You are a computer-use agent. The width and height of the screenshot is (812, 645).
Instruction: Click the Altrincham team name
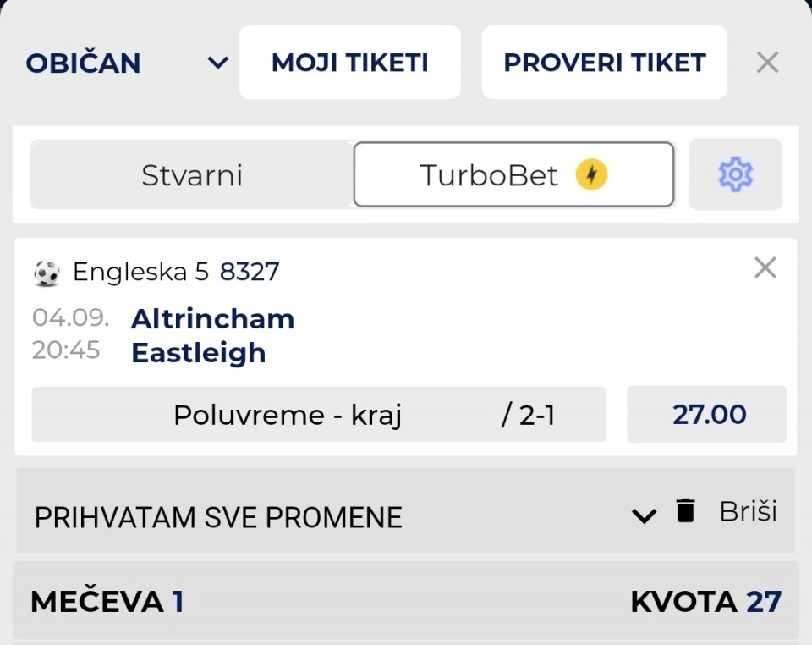tap(213, 318)
